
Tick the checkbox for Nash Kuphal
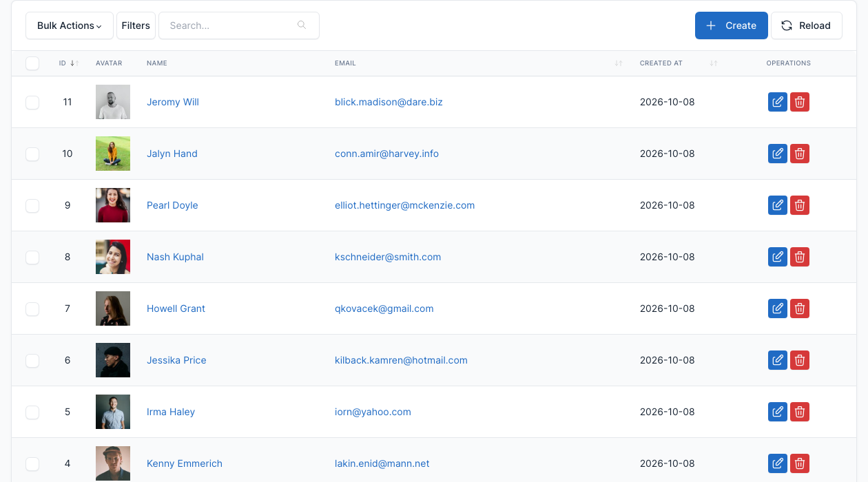click(x=32, y=258)
